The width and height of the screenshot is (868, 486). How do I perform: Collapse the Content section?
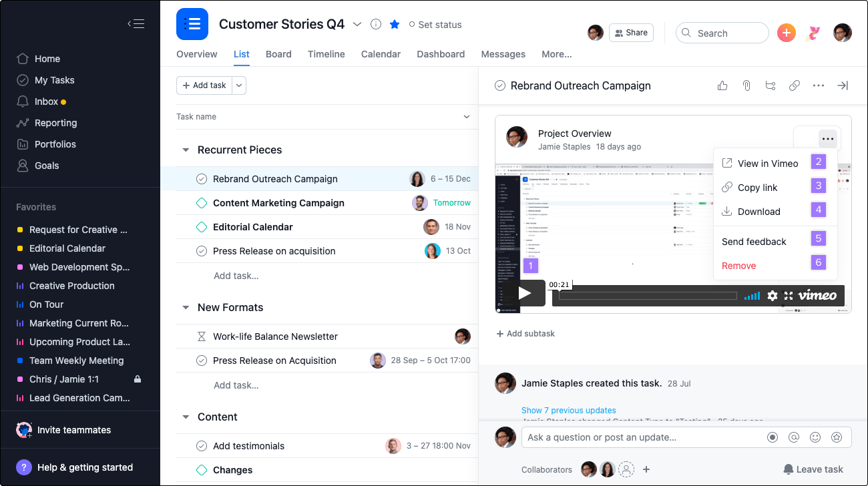pyautogui.click(x=186, y=417)
